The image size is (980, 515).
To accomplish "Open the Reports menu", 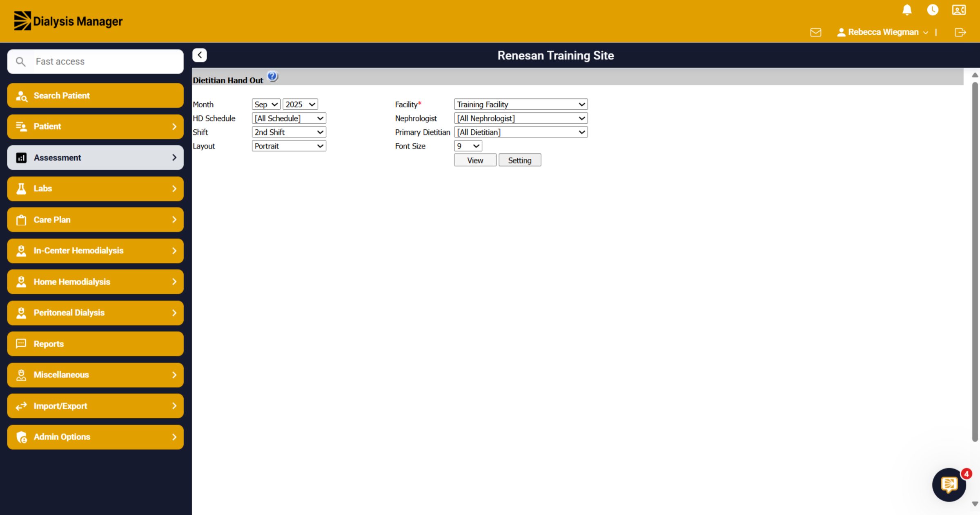I will point(96,344).
